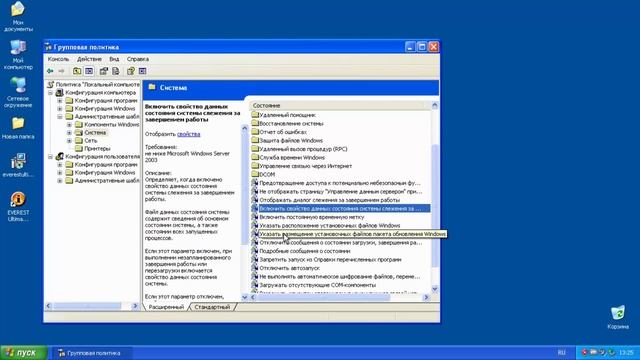Open the Вид menu
640x360 pixels.
[114, 59]
